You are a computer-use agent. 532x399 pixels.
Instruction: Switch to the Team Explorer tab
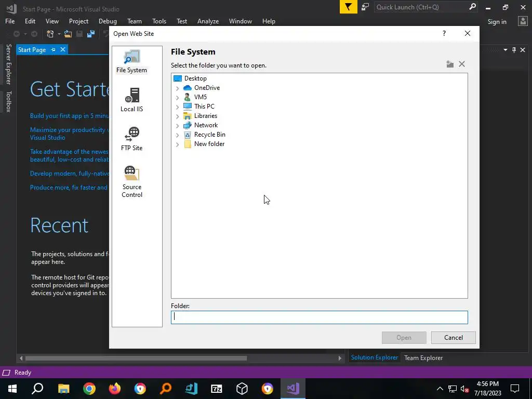[423, 357]
